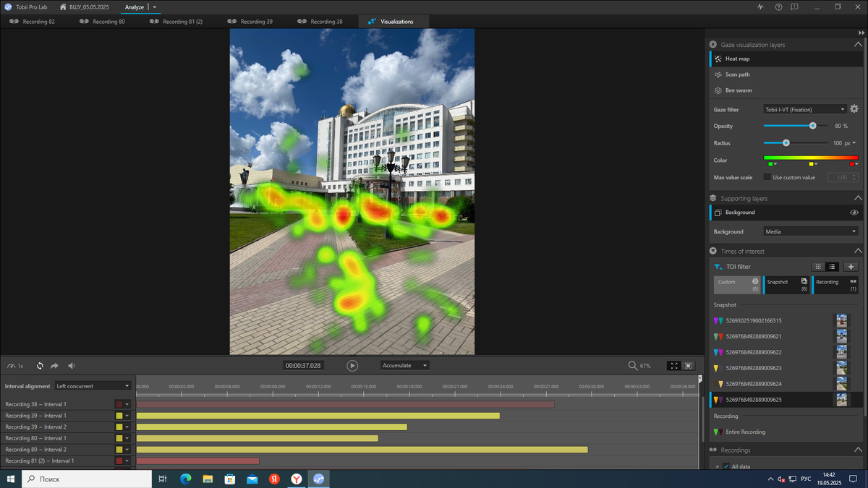
Task: Open the Radius unit px dropdown
Action: (854, 143)
